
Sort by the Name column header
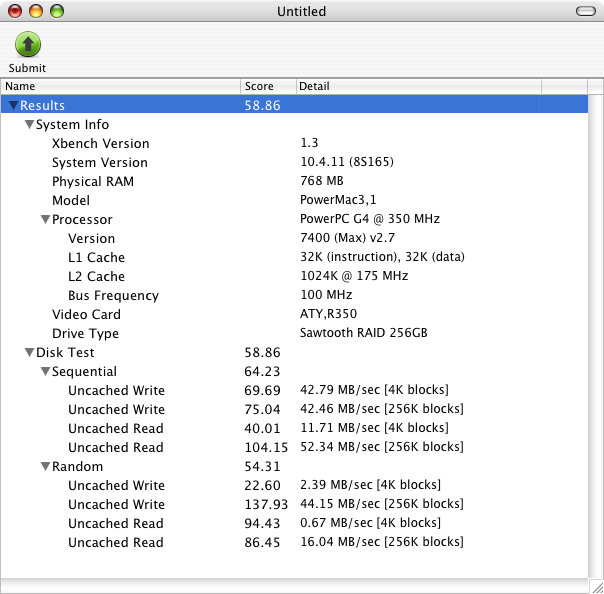pos(121,86)
